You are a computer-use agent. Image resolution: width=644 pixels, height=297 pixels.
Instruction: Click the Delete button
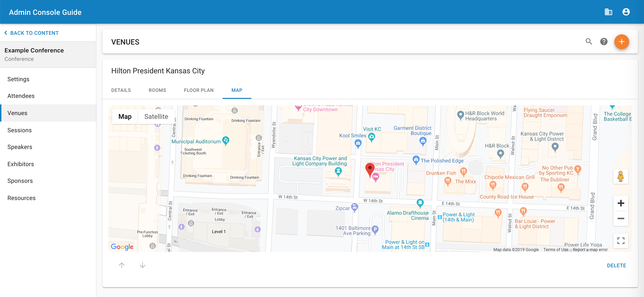616,265
